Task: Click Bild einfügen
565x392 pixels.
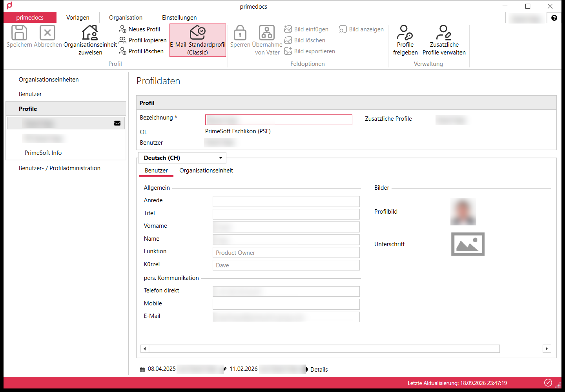Action: pos(306,29)
